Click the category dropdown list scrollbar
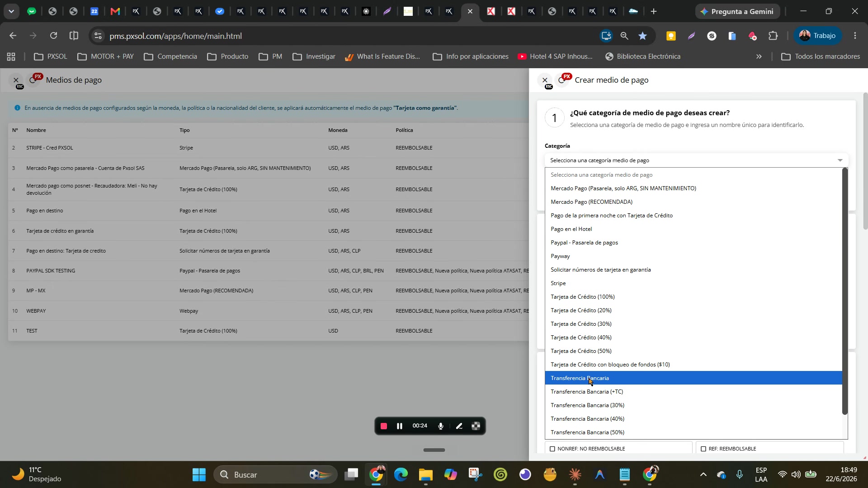This screenshot has height=488, width=868. [844, 291]
